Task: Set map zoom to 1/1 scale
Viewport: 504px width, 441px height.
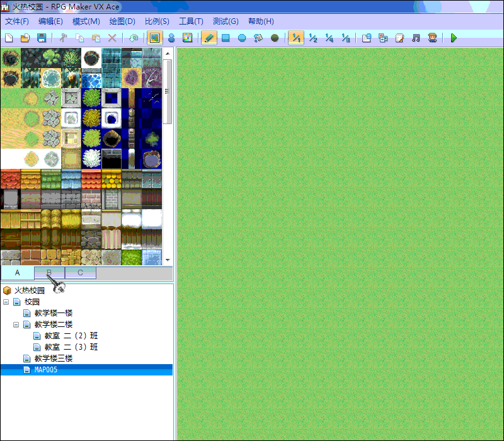Action: pyautogui.click(x=296, y=38)
